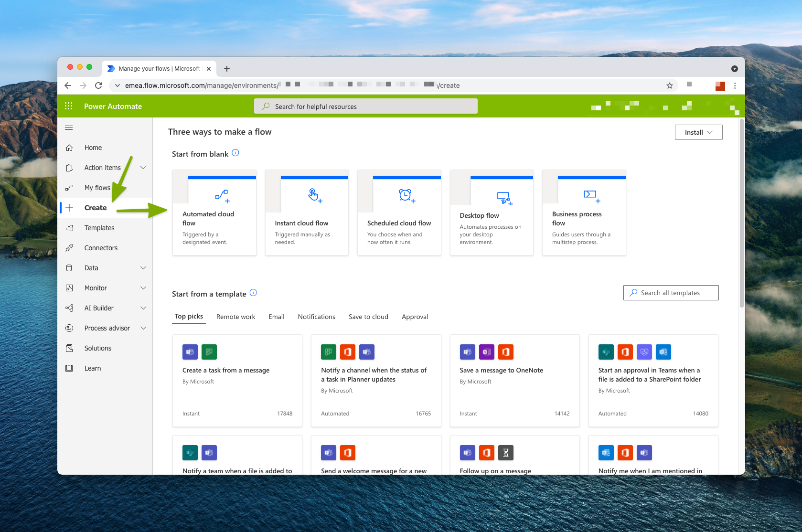Expand the Monitor menu chevron

(x=143, y=288)
